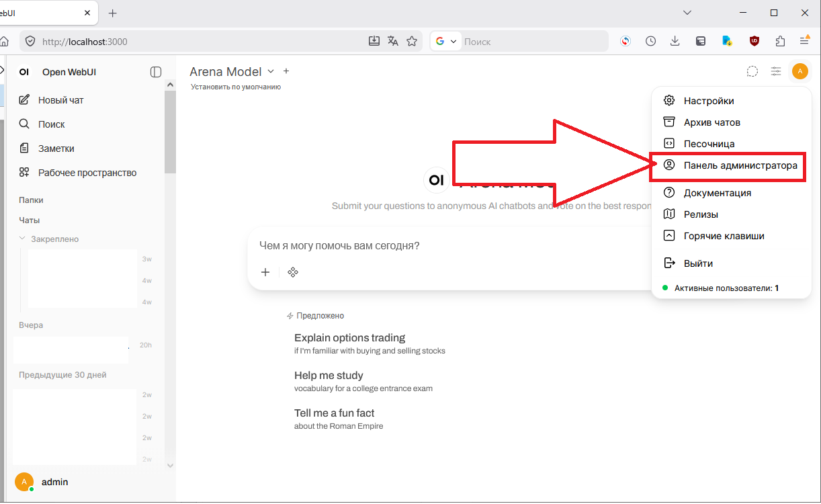
Task: Bookmark this page with star icon
Action: 412,42
